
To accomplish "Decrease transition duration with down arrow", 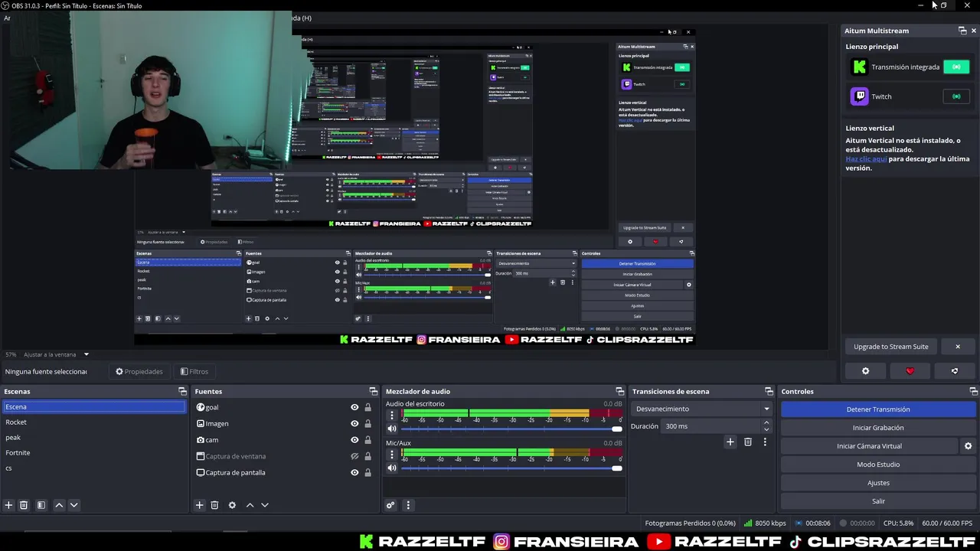I will [766, 429].
